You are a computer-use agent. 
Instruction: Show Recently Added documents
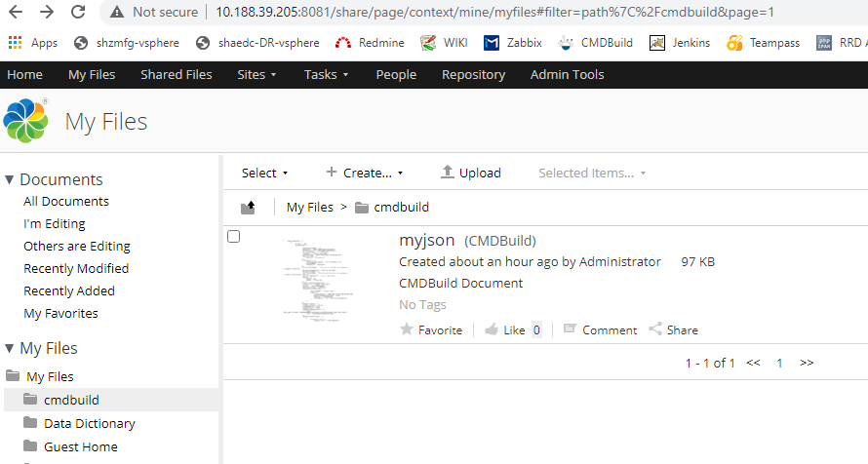point(69,290)
